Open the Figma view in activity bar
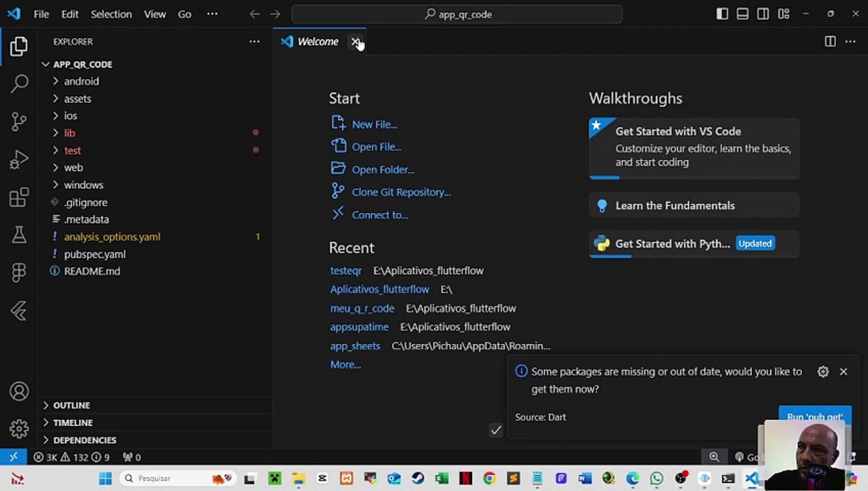The height and width of the screenshot is (491, 868). [19, 272]
